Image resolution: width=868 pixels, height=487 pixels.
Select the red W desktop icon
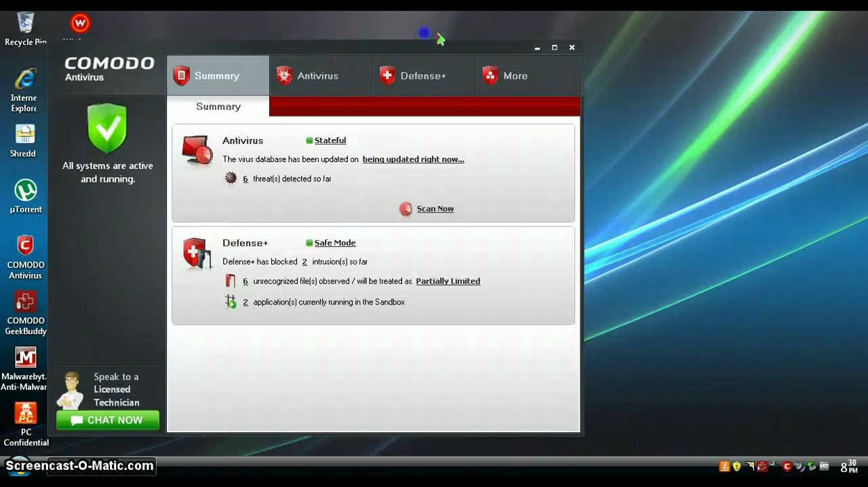click(x=80, y=23)
